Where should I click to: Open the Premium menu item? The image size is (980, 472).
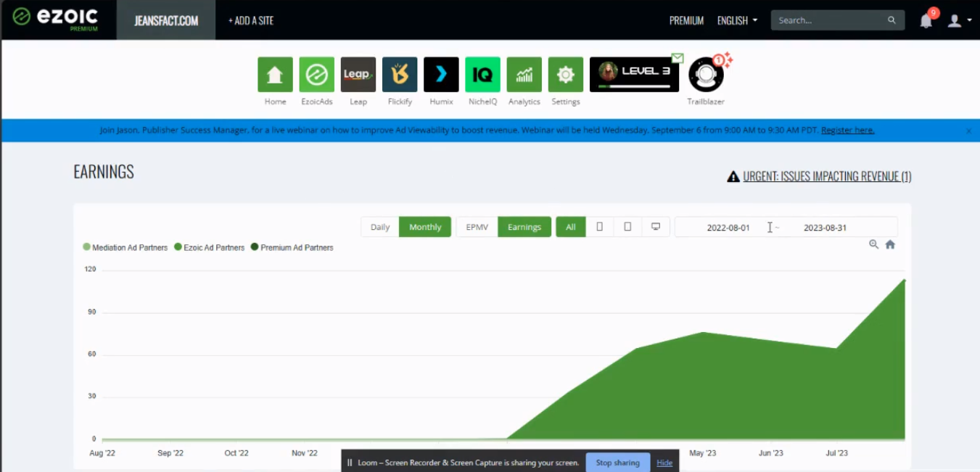686,20
